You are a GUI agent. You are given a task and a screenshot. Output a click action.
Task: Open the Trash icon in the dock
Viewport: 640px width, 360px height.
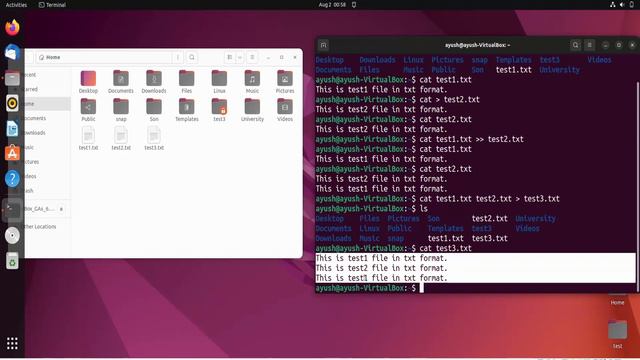coord(12,261)
